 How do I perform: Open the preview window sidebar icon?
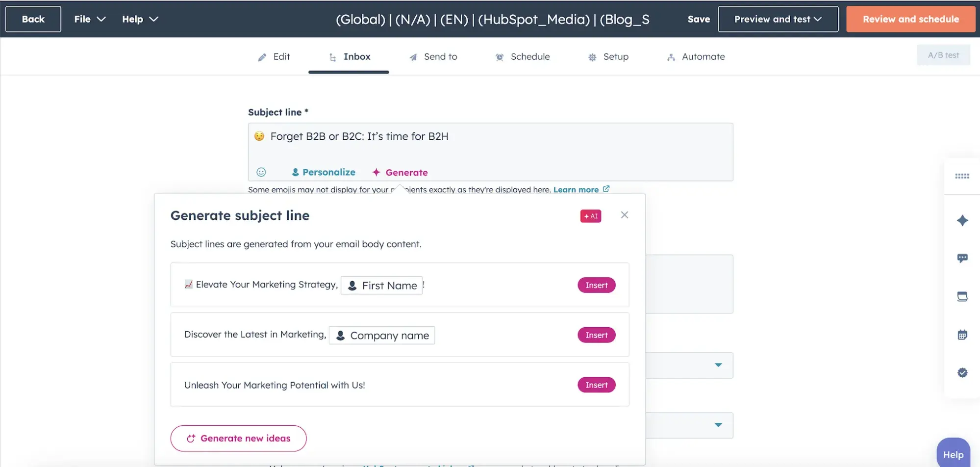tap(962, 296)
